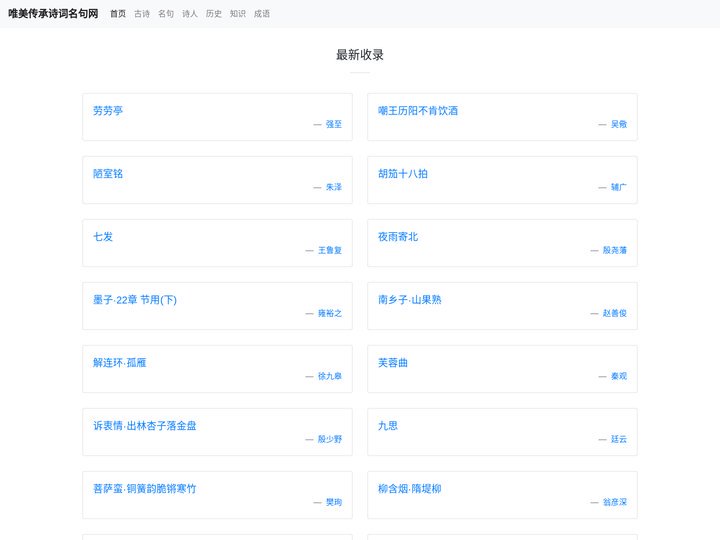View author 翁彦深
The width and height of the screenshot is (720, 540).
tap(615, 502)
